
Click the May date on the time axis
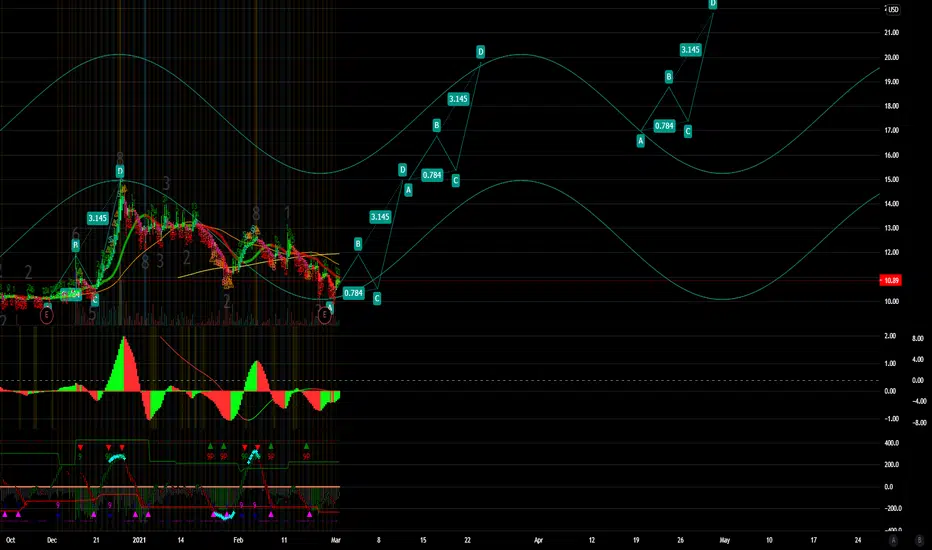725,540
